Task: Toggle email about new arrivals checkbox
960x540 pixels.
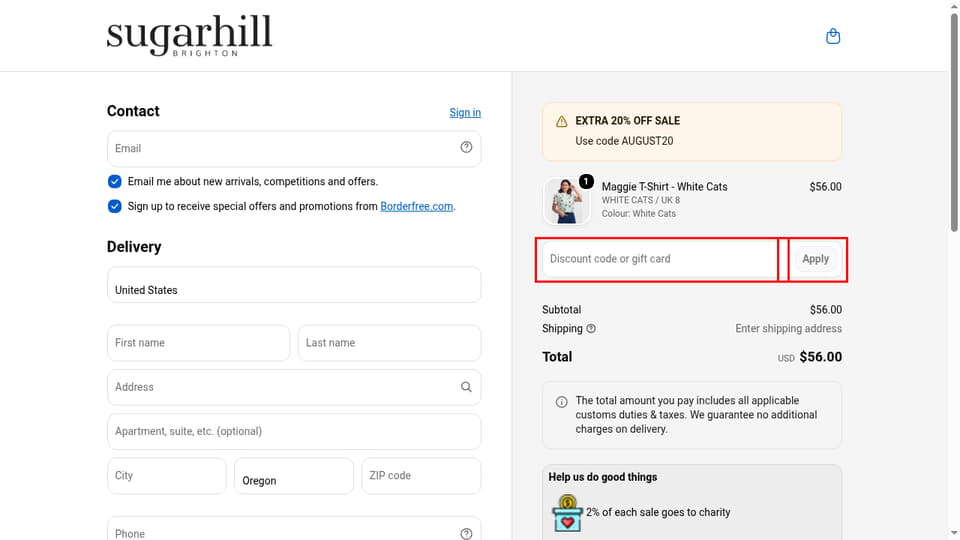Action: pyautogui.click(x=114, y=181)
